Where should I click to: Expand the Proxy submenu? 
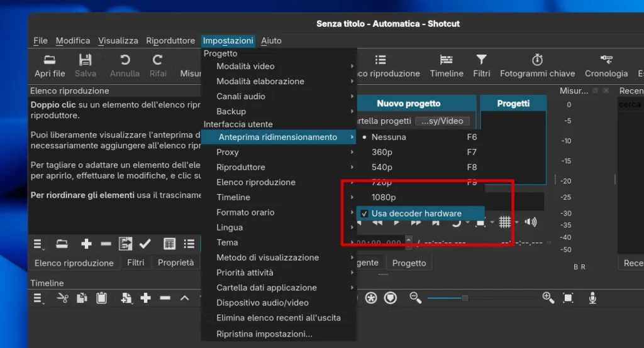coord(279,152)
